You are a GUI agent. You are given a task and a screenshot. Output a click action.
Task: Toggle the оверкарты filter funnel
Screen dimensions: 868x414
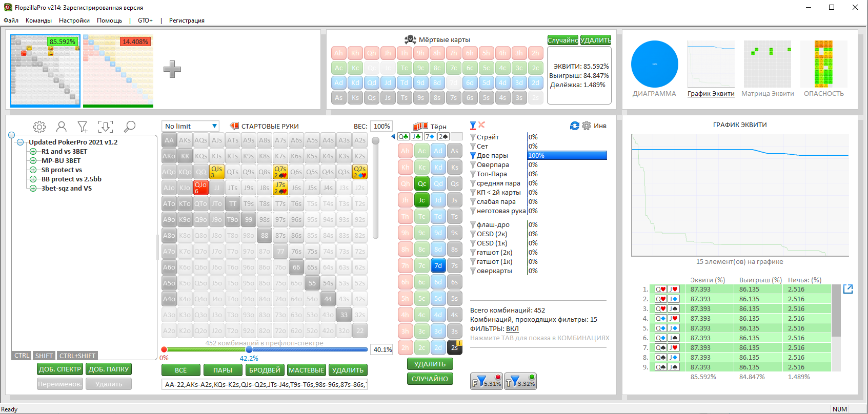473,271
